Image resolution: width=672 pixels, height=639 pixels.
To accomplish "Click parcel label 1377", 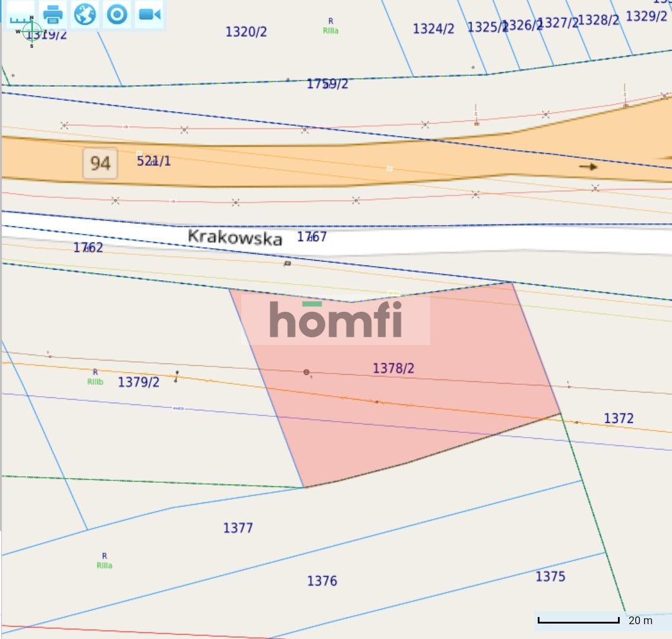I will click(x=238, y=527).
